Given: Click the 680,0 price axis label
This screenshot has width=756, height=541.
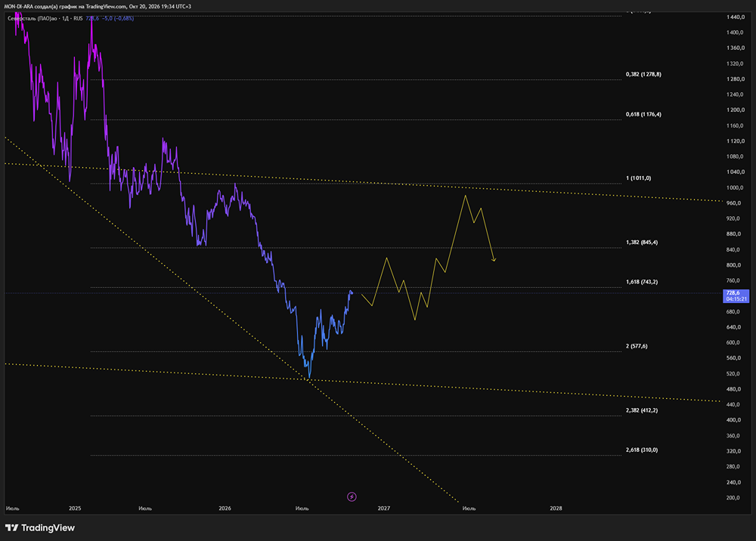Looking at the screenshot, I should 733,312.
